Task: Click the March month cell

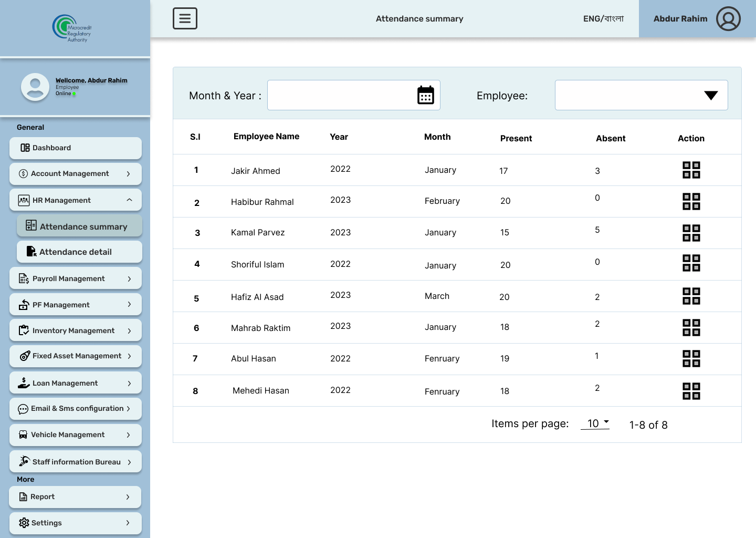Action: (x=437, y=296)
